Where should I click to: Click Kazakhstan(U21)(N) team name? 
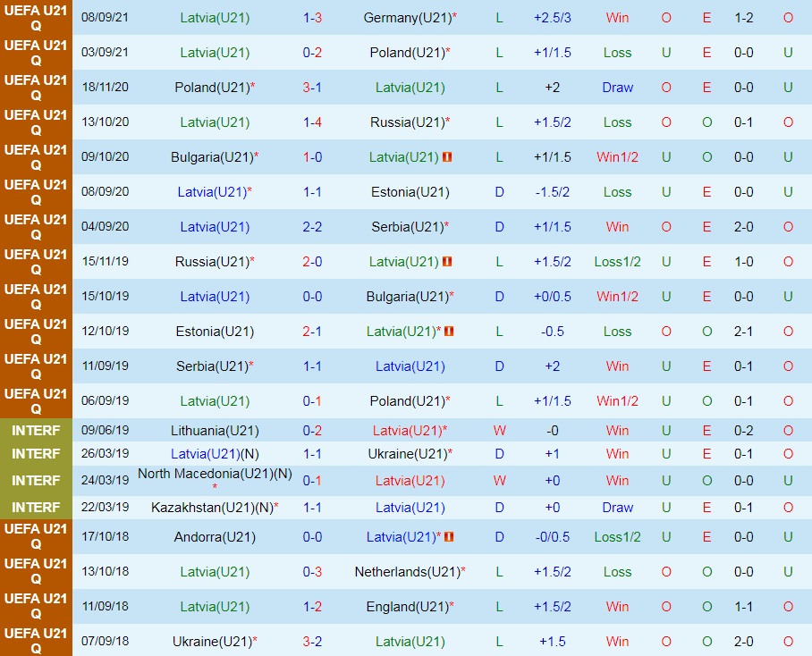pyautogui.click(x=212, y=508)
